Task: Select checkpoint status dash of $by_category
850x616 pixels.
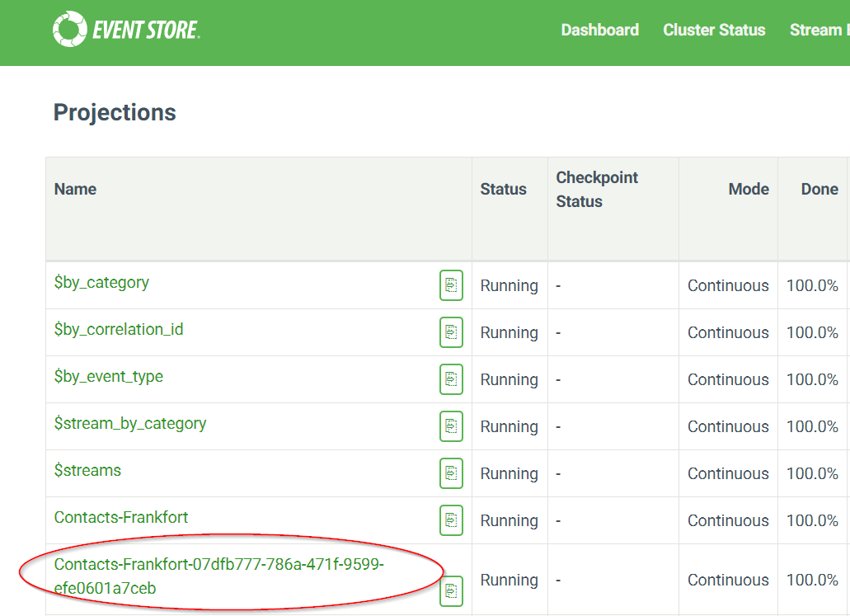Action: coord(558,286)
